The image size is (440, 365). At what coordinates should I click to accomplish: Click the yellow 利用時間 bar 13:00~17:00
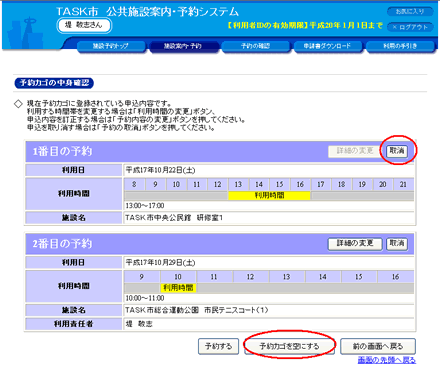269,196
